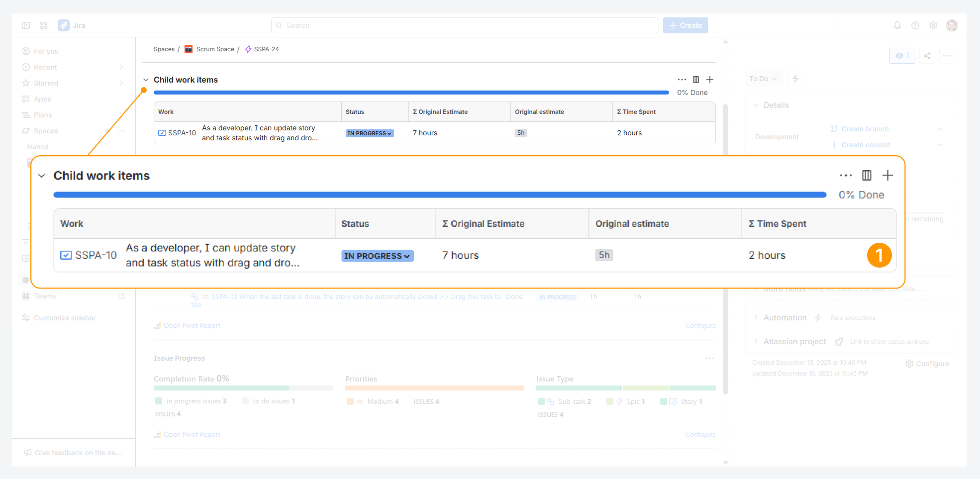Open the Create branch dropdown arrow
The width and height of the screenshot is (980, 479).
coord(940,129)
